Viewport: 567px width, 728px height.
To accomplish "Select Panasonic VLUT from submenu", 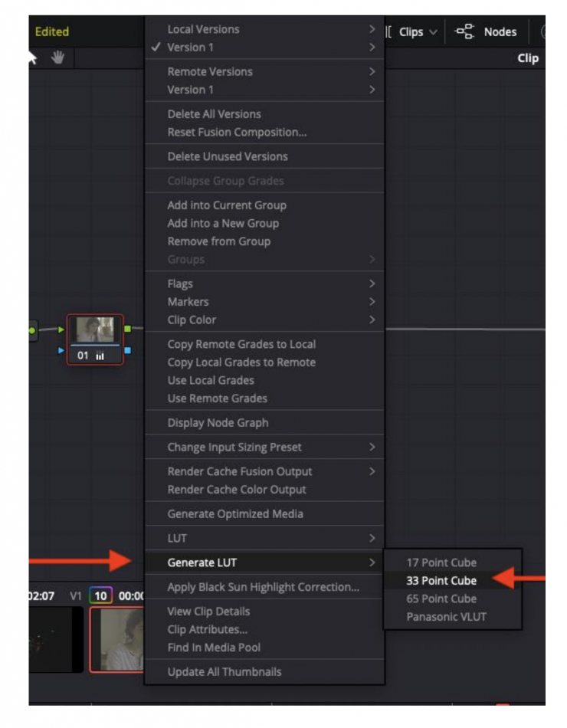I will click(x=446, y=616).
